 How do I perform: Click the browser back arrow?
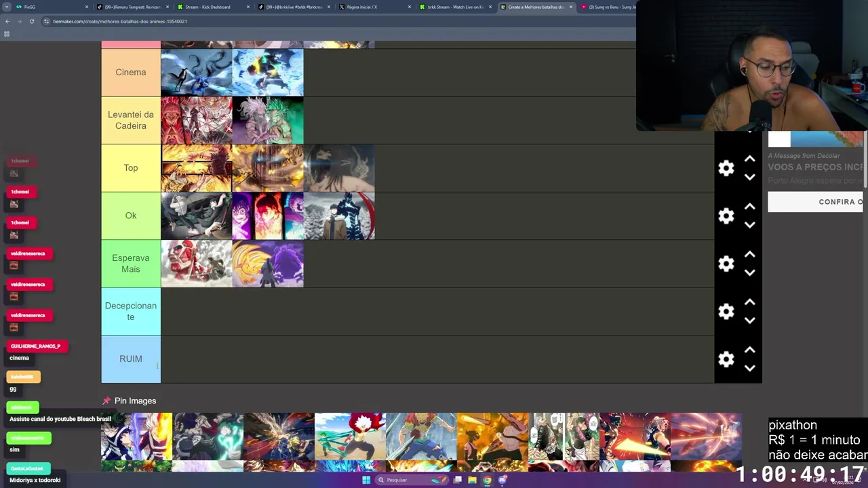[x=7, y=21]
